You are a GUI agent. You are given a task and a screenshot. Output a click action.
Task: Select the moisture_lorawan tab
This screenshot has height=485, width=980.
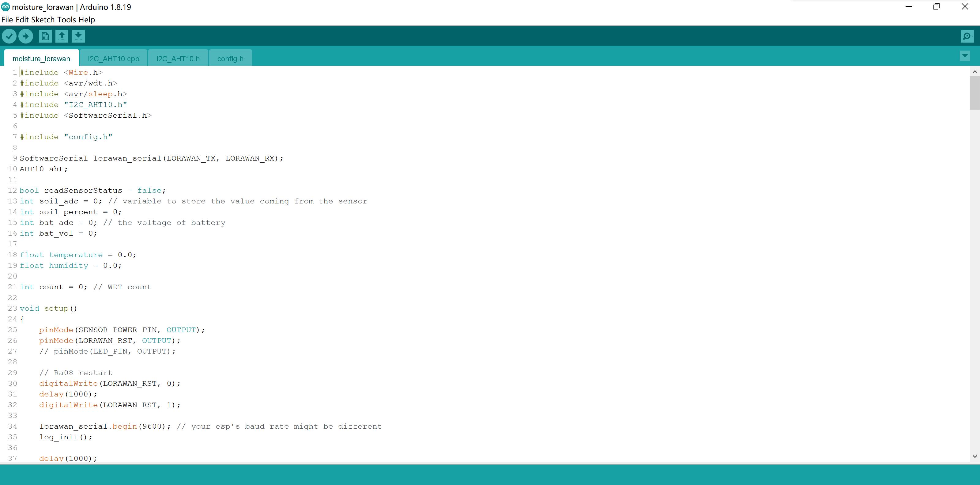(x=41, y=58)
